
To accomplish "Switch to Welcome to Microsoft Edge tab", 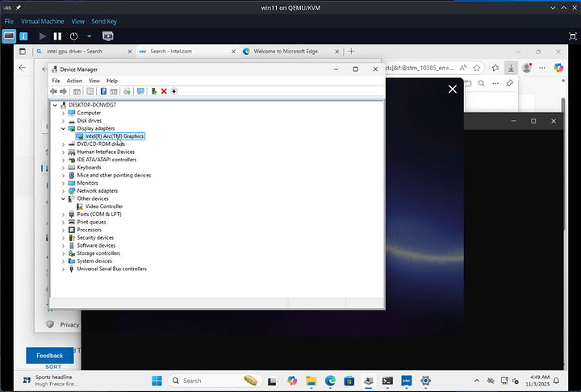I will [291, 52].
